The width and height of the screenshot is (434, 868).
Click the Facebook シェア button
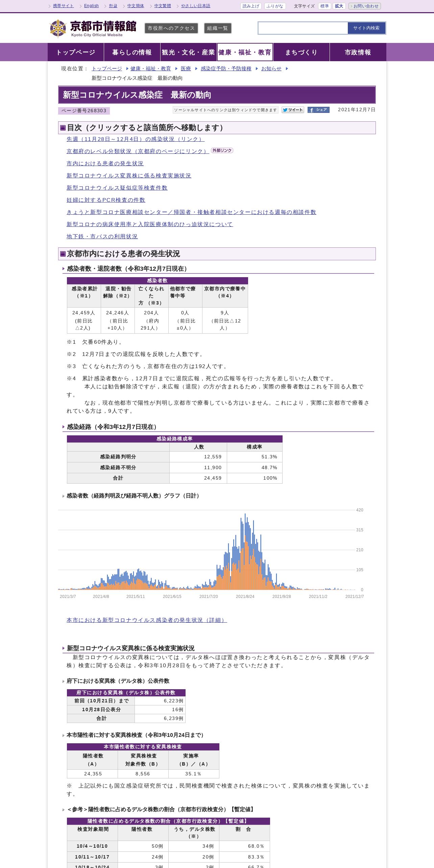318,110
